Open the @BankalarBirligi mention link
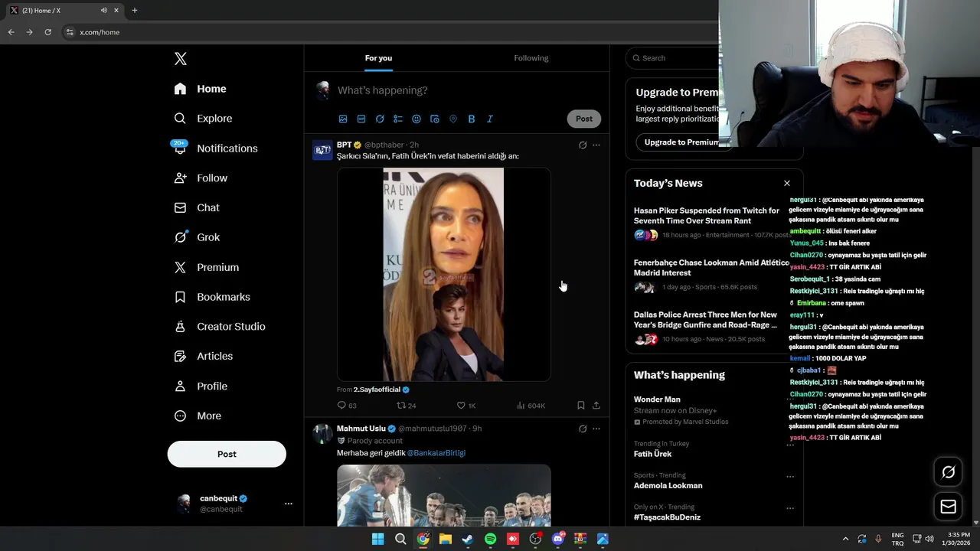980x551 pixels. pos(436,453)
